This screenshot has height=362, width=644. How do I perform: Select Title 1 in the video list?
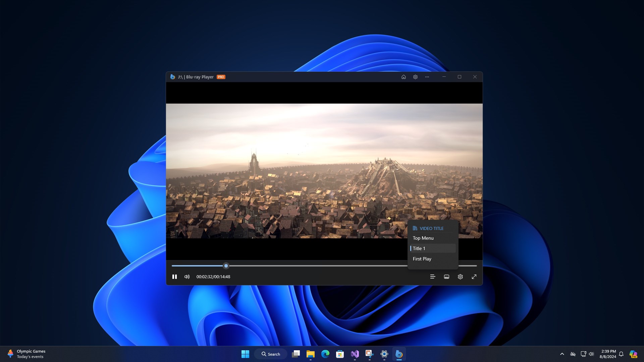[x=419, y=248]
